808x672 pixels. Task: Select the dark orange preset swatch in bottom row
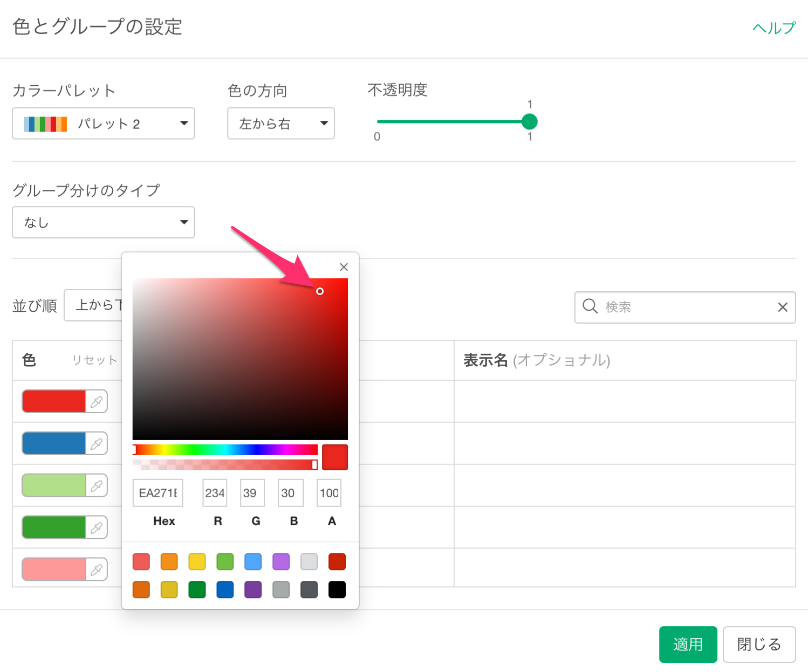pos(141,589)
